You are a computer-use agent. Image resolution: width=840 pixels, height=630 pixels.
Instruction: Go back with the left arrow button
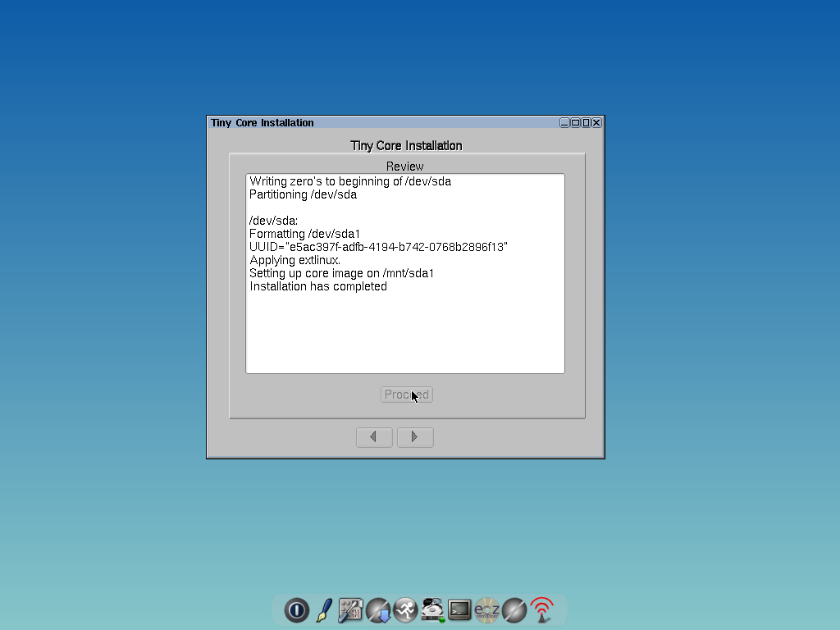tap(374, 436)
